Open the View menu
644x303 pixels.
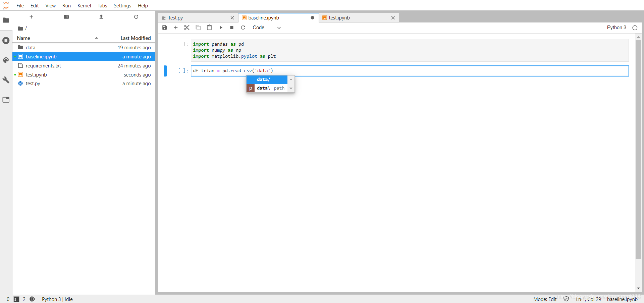[51, 5]
